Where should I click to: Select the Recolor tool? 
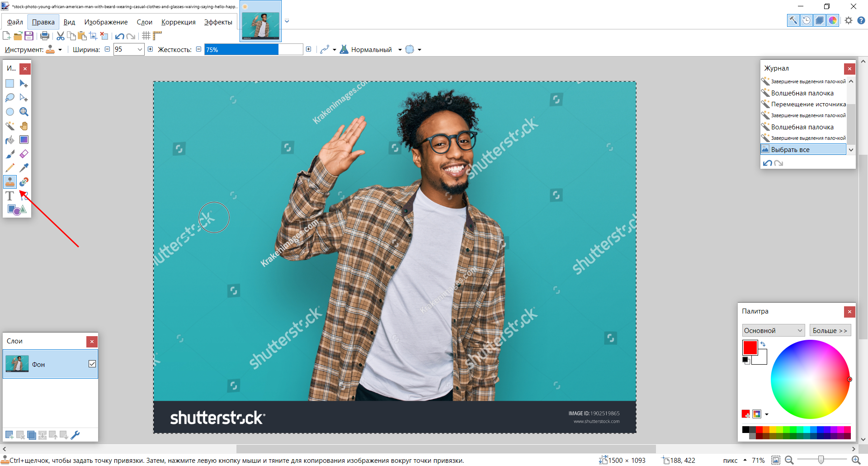[x=24, y=182]
